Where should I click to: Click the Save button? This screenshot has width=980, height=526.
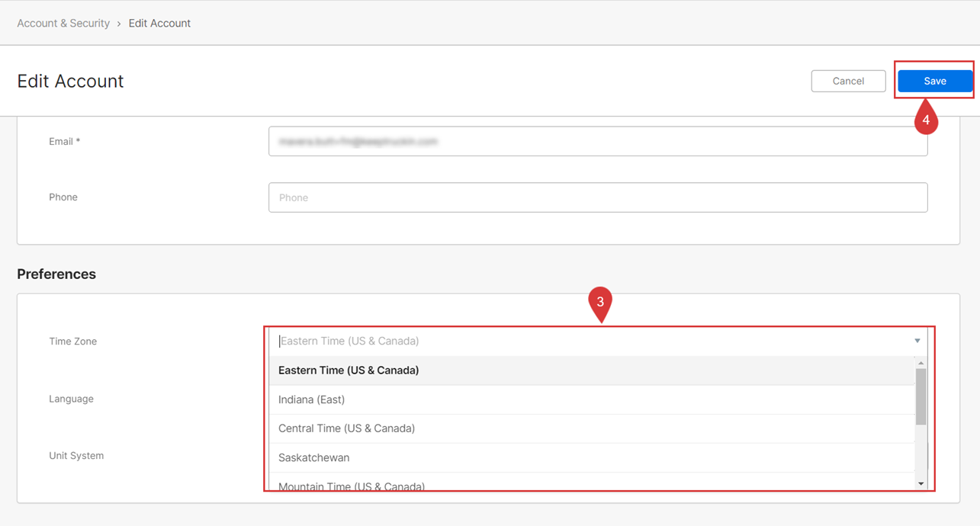point(934,81)
